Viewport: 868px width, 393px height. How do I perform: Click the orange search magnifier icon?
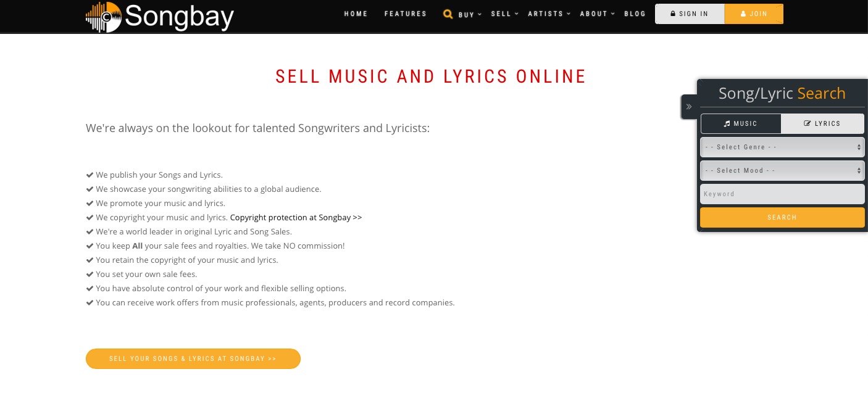pyautogui.click(x=448, y=14)
